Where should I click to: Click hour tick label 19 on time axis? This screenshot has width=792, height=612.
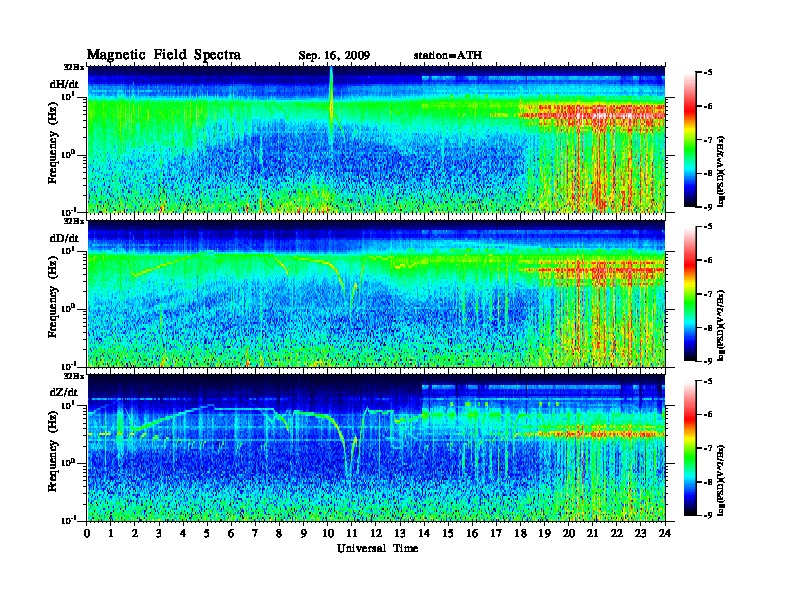544,534
